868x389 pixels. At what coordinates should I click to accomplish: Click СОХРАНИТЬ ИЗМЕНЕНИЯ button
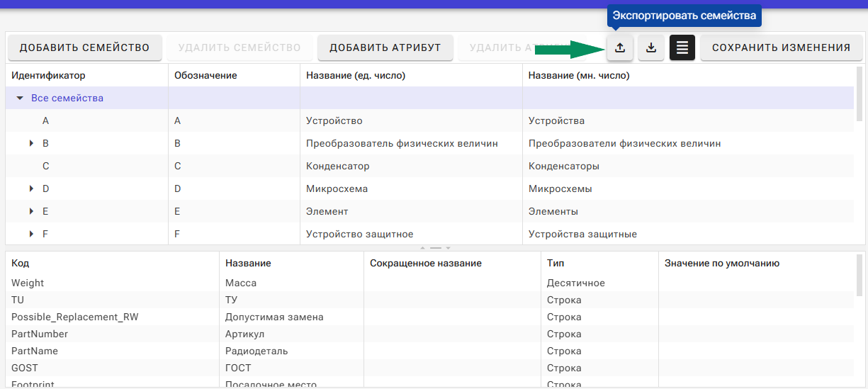781,47
